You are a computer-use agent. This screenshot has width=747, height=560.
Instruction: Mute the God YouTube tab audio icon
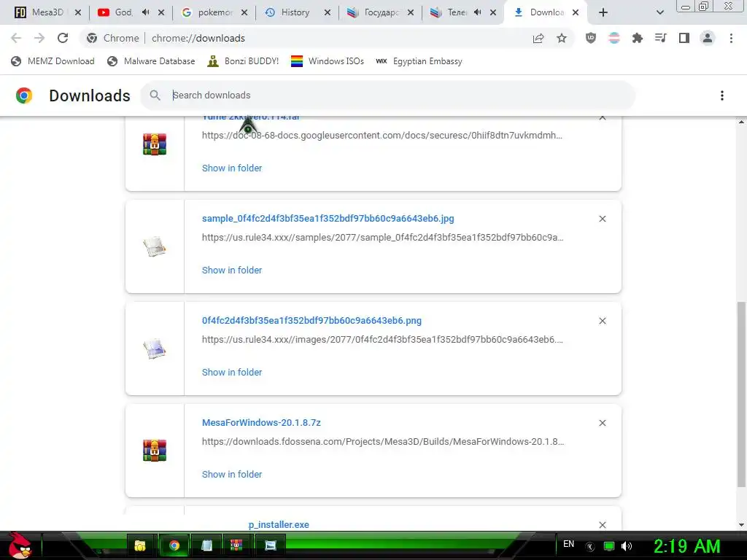click(x=145, y=12)
